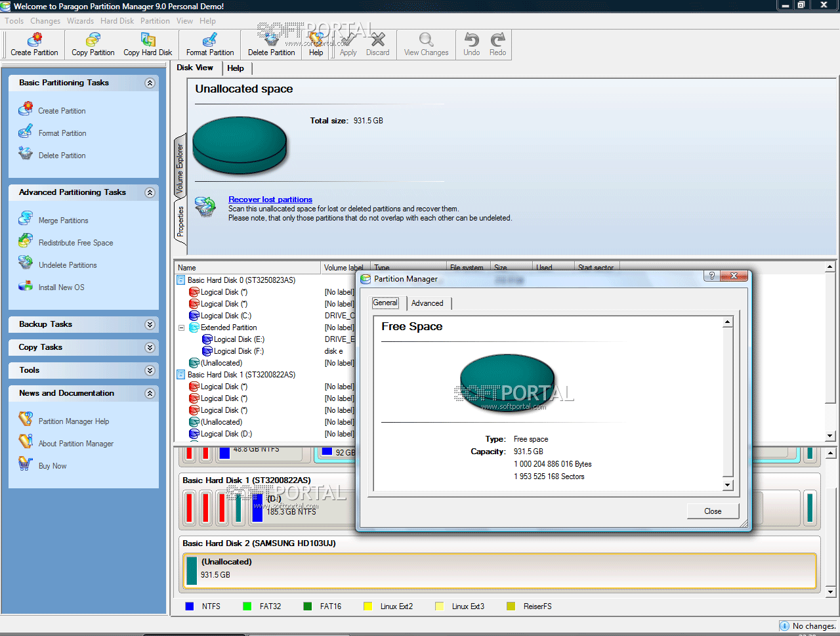The width and height of the screenshot is (840, 636).
Task: Open the General tab in dialog
Action: coord(385,303)
